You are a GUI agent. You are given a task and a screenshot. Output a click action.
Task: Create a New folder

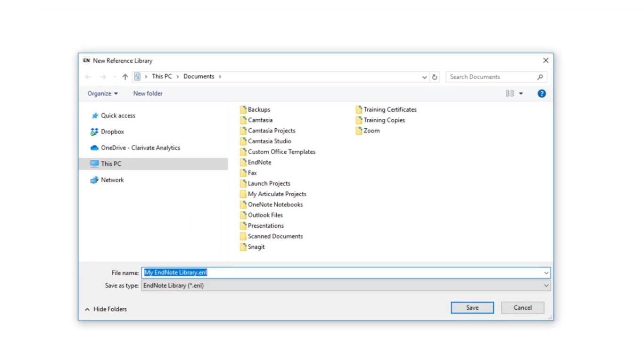coord(148,93)
